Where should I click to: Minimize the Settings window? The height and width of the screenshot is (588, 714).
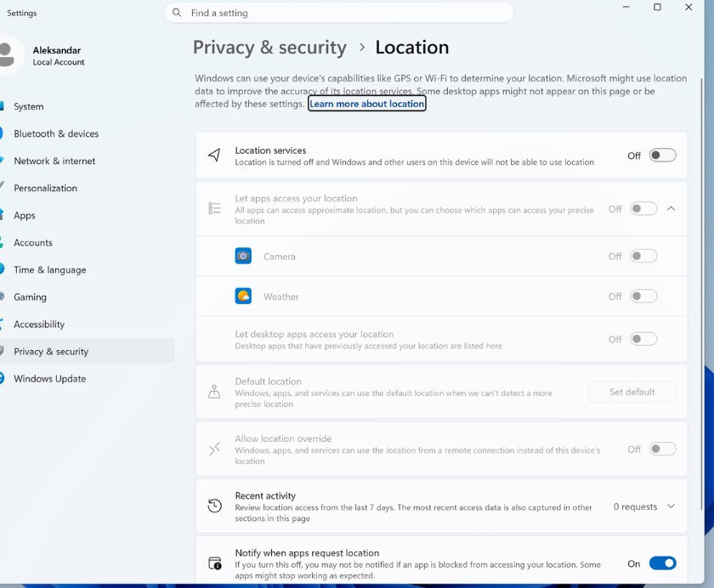point(626,8)
